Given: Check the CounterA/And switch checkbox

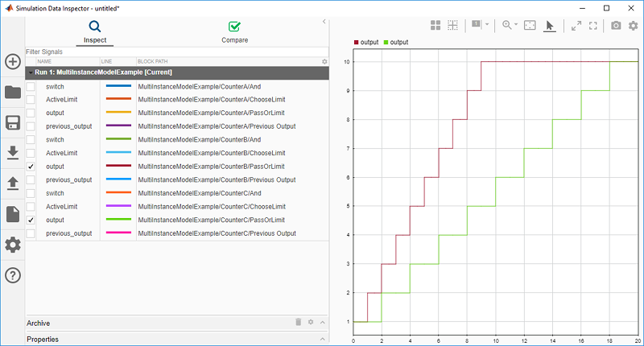Looking at the screenshot, I should click(x=31, y=87).
